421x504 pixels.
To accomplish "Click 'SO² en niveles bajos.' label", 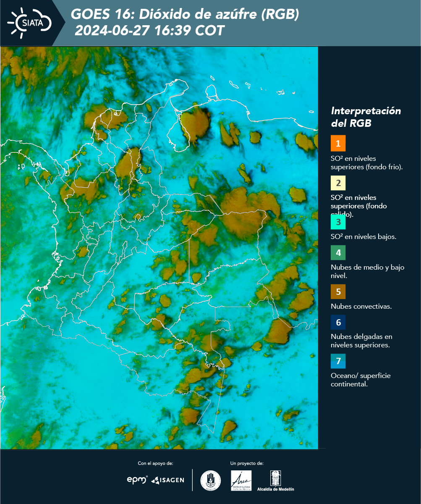I will 363,236.
